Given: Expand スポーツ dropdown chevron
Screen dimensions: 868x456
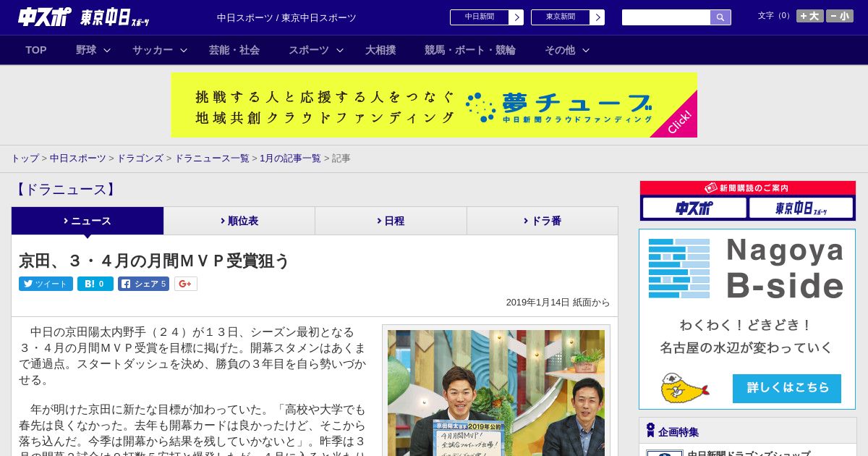Looking at the screenshot, I should point(340,50).
